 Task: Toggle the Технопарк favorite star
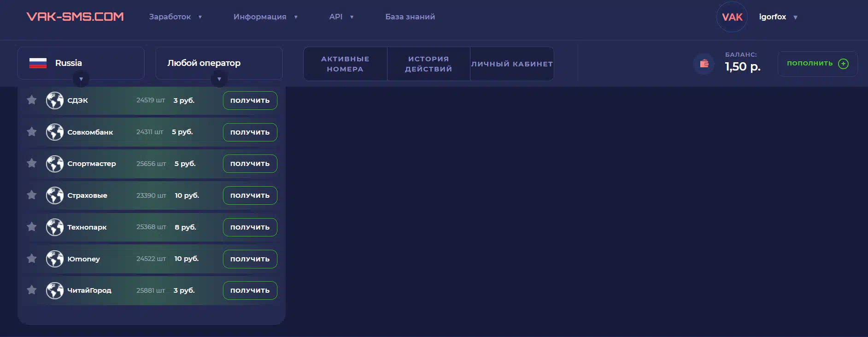point(32,227)
